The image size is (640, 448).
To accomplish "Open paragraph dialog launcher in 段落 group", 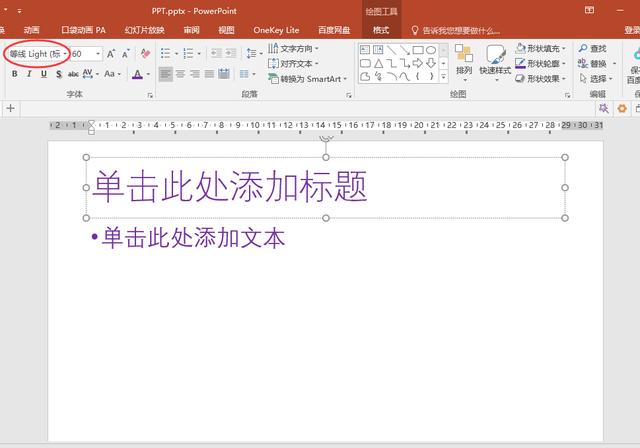I will click(x=349, y=95).
